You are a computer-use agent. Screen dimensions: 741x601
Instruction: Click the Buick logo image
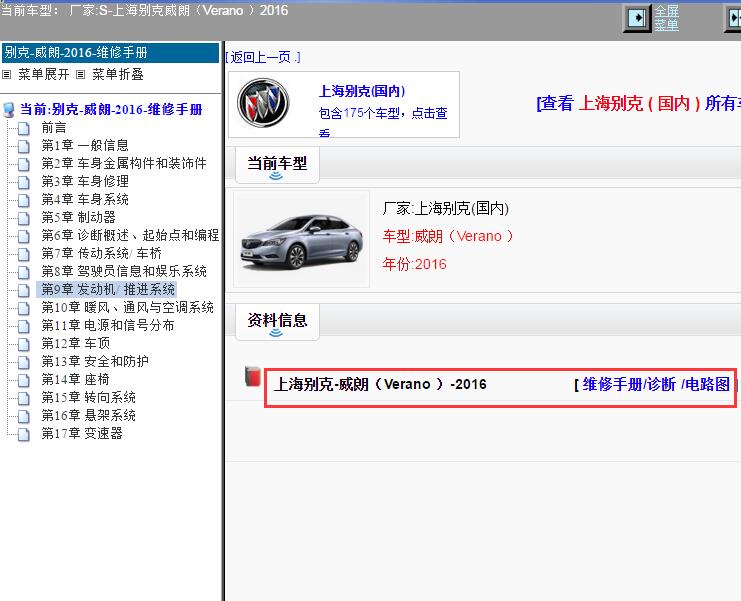[x=263, y=103]
